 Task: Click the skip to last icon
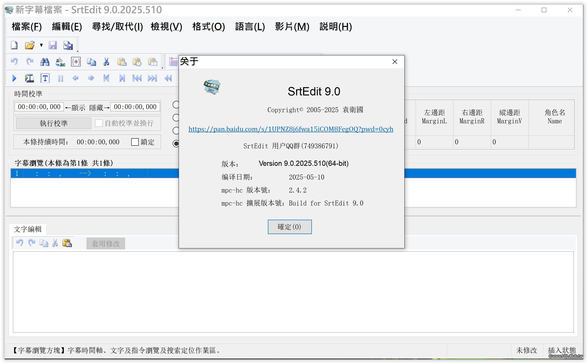pos(152,78)
